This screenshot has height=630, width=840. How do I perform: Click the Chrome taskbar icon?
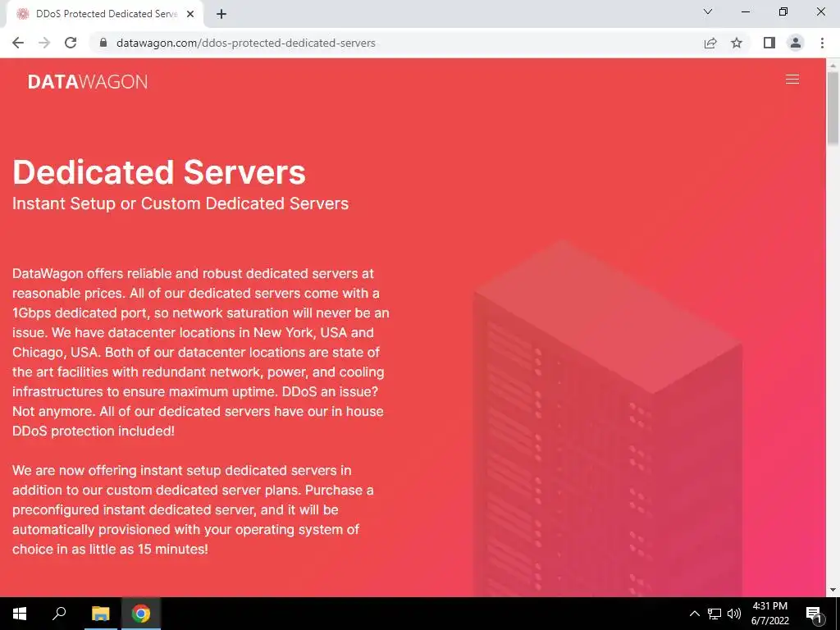click(141, 614)
